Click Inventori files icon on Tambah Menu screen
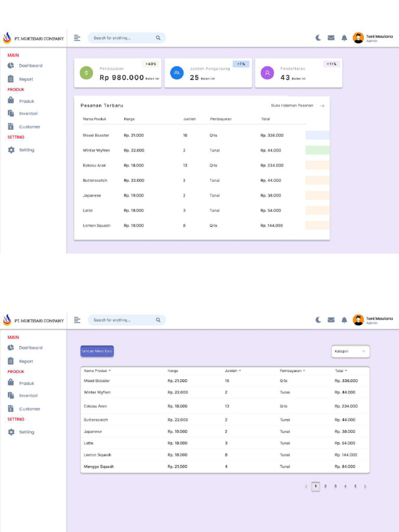Image resolution: width=399 pixels, height=532 pixels. [x=11, y=395]
